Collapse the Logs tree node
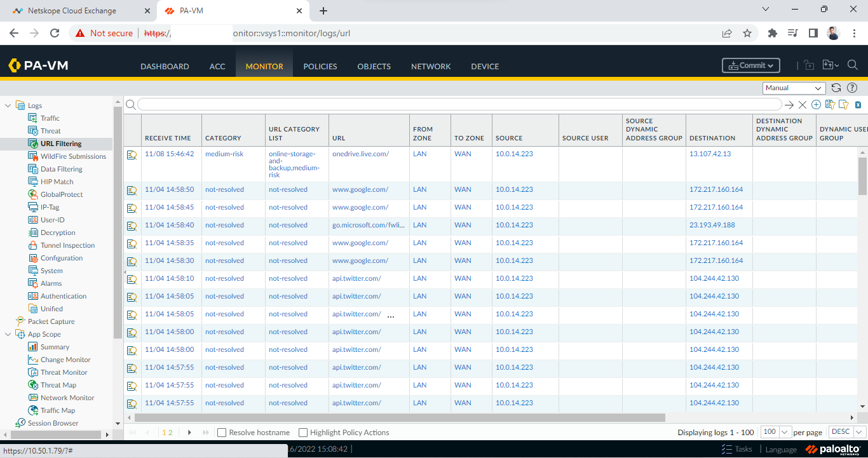Screen dimensions: 868x458 [8, 105]
